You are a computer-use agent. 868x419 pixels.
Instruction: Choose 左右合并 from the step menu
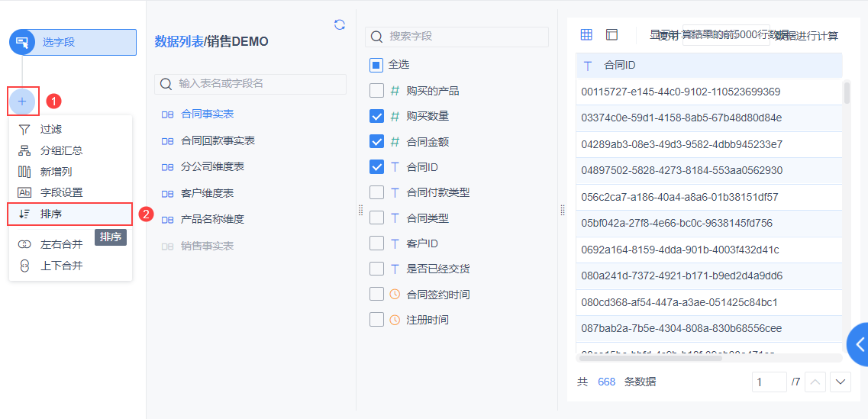pyautogui.click(x=70, y=244)
